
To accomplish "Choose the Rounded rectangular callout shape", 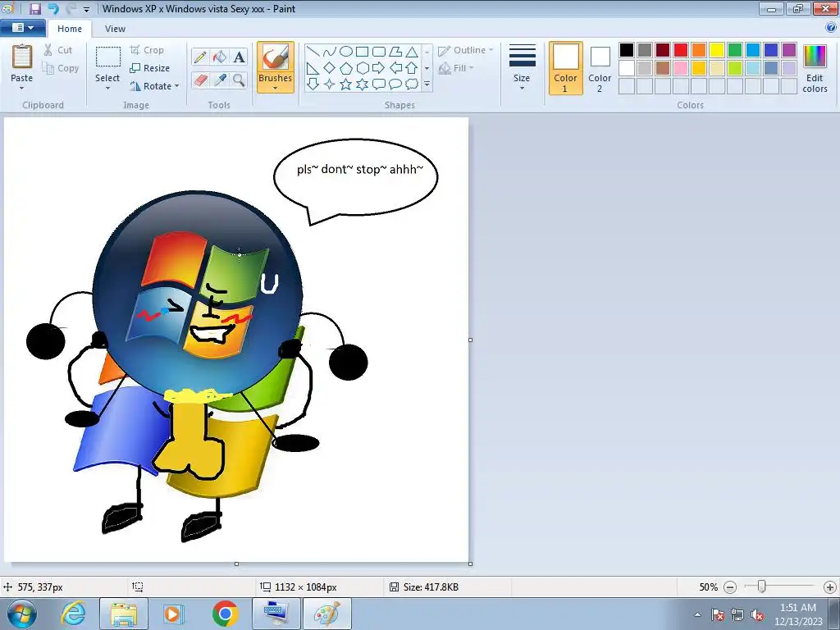I will (x=379, y=84).
